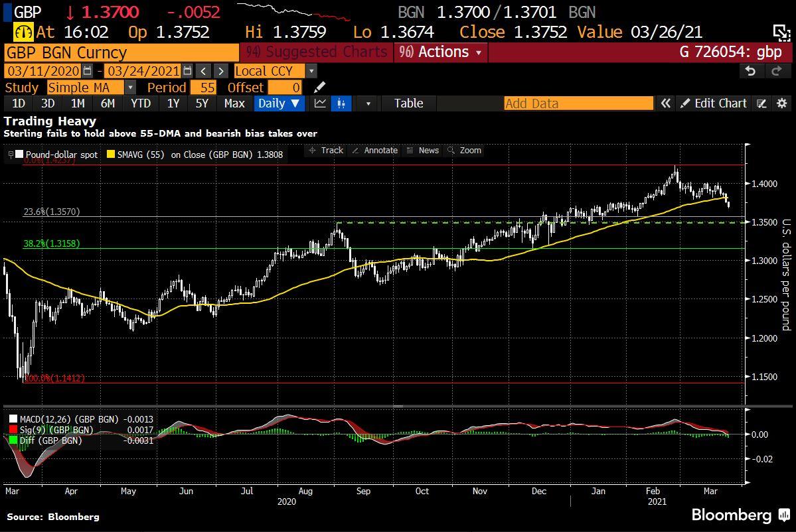Select Max time range
796x532 pixels.
click(x=234, y=103)
